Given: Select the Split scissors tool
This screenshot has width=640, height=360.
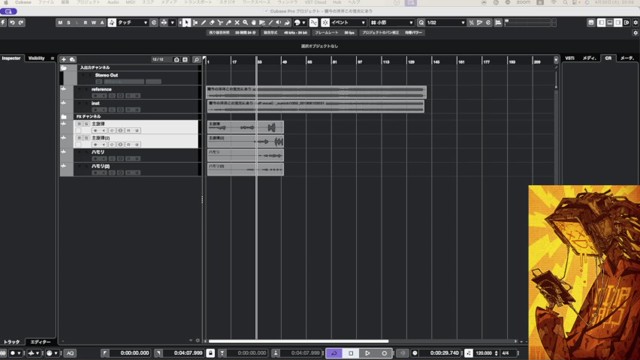Looking at the screenshot, I should (220, 22).
